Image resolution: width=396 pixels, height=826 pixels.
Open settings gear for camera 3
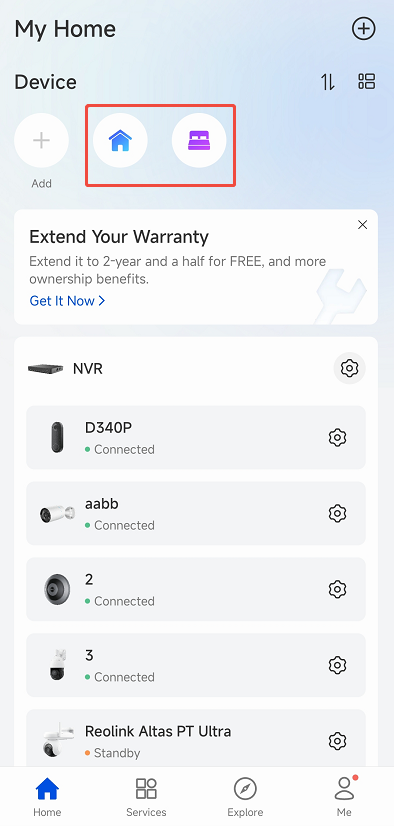click(337, 665)
